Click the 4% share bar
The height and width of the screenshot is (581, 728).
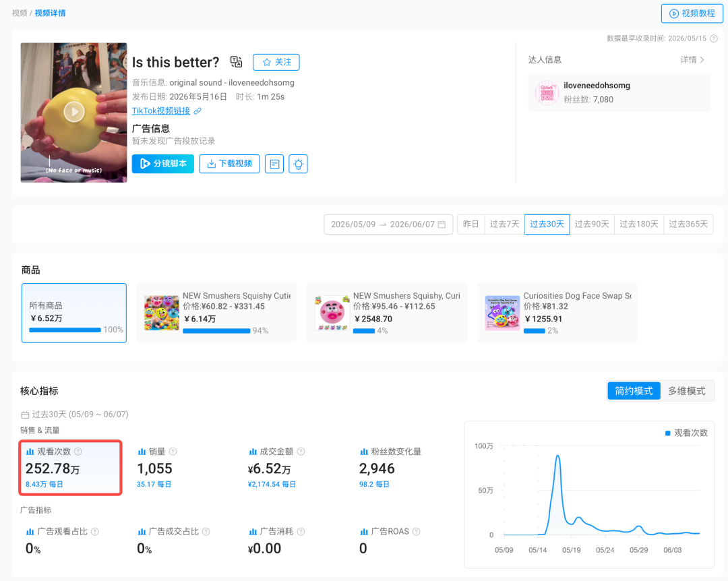pos(364,331)
